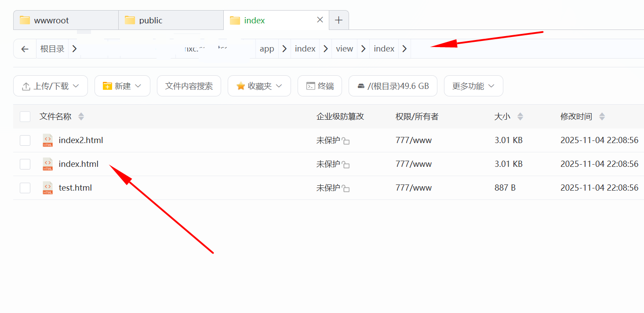Open the 更多功能 dropdown

coord(473,86)
